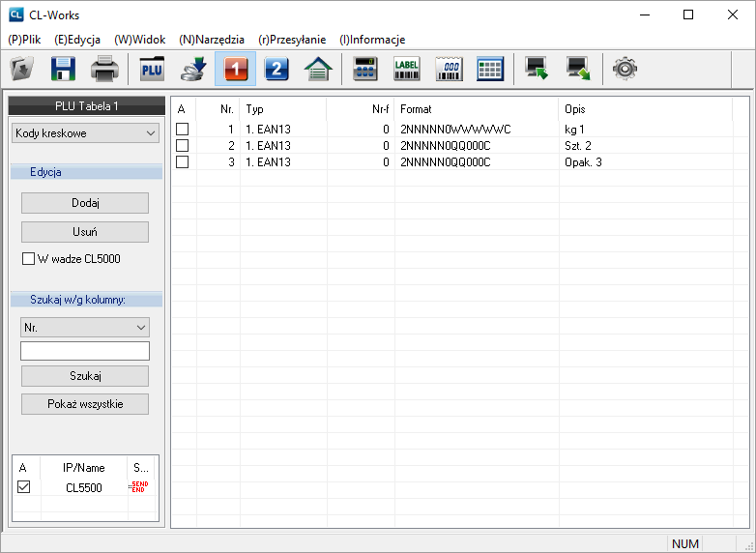Click the scale keypad icon
Viewport: 756px width, 553px height.
[365, 69]
